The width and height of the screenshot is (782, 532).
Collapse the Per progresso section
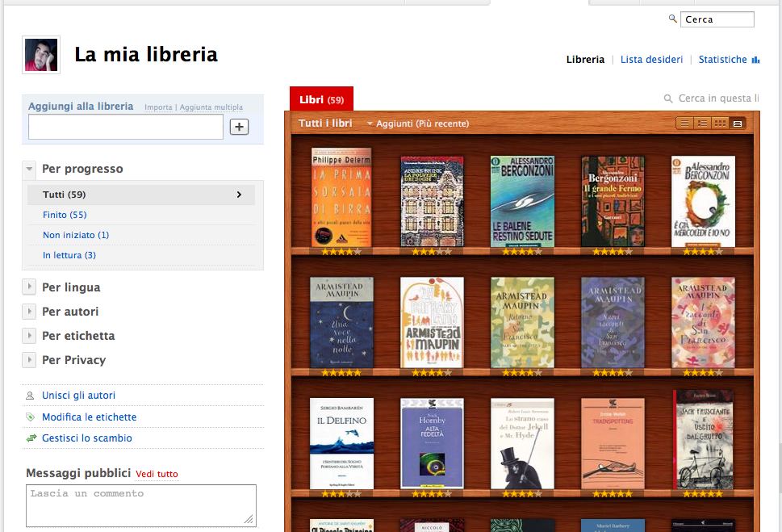tap(29, 170)
